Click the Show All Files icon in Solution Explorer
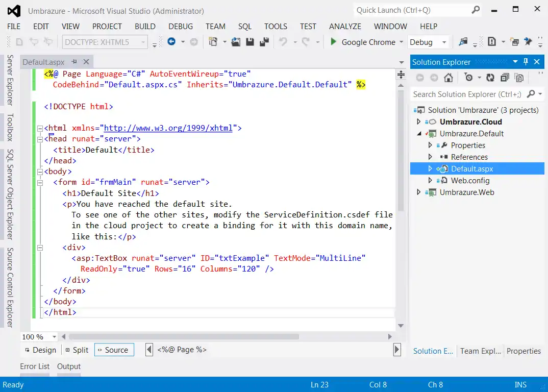The image size is (548, 392). [x=519, y=78]
